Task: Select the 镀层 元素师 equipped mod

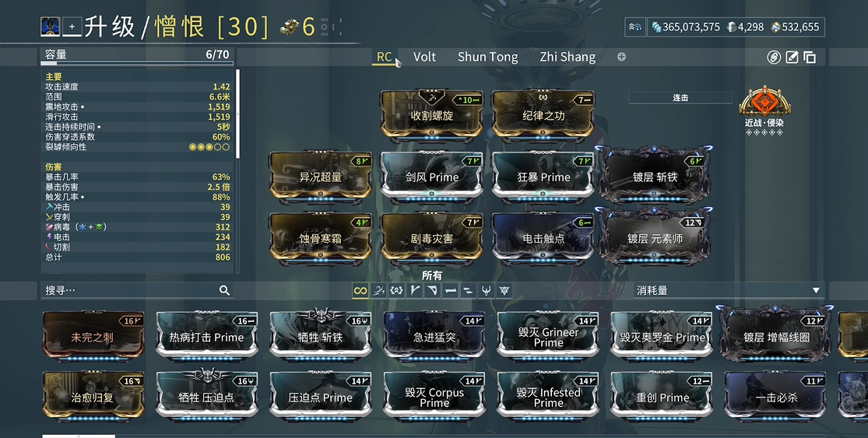Action: [655, 237]
